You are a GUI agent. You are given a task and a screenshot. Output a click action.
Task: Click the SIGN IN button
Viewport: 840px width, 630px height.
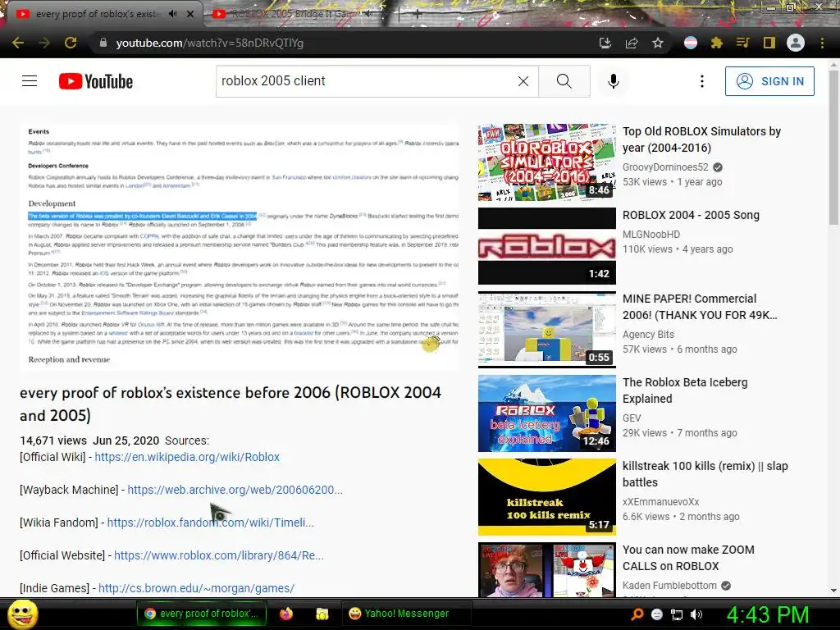[769, 81]
